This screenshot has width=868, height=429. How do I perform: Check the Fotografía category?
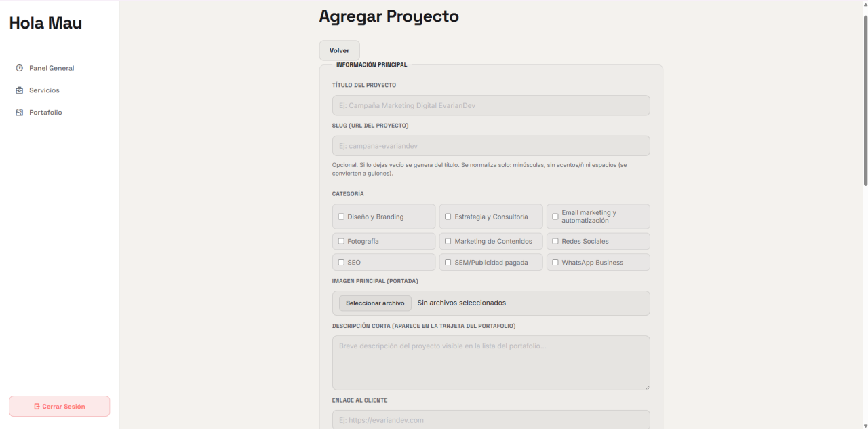(x=341, y=241)
